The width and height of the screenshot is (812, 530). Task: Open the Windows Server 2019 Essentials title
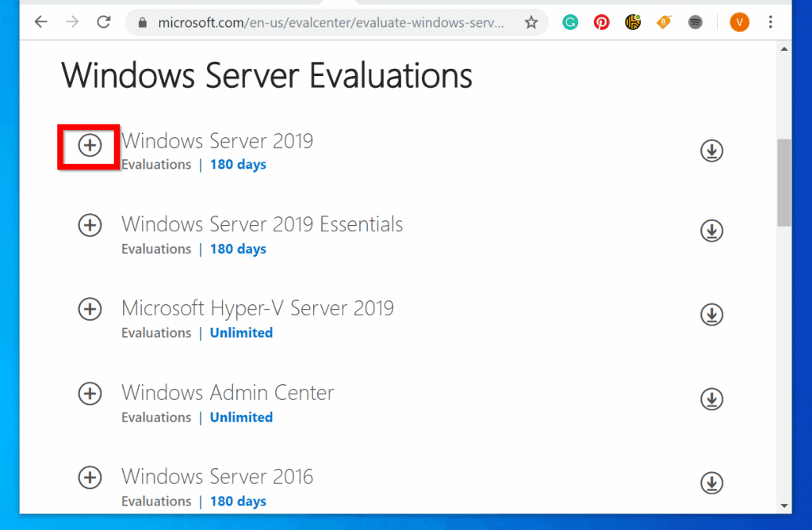[x=262, y=224]
